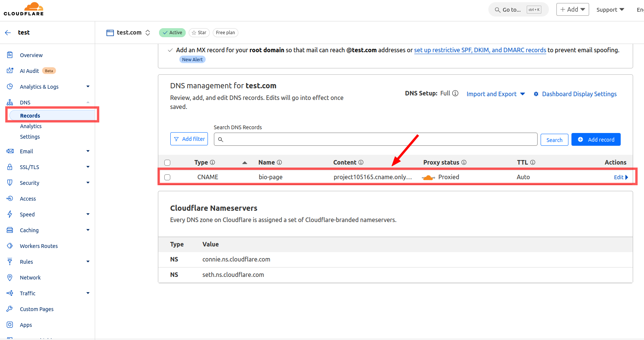
Task: Open Dashboard Display Settings gear
Action: click(536, 94)
